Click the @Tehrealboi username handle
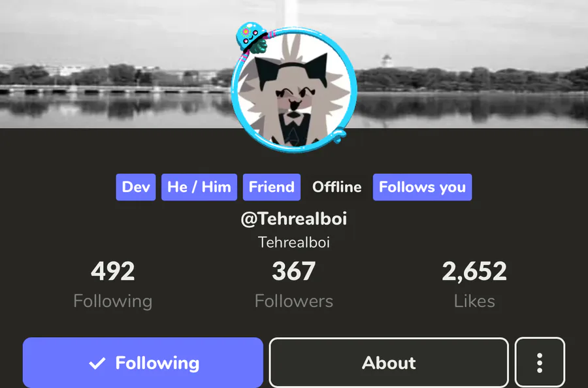Screen dimensions: 588x388 pyautogui.click(x=294, y=219)
